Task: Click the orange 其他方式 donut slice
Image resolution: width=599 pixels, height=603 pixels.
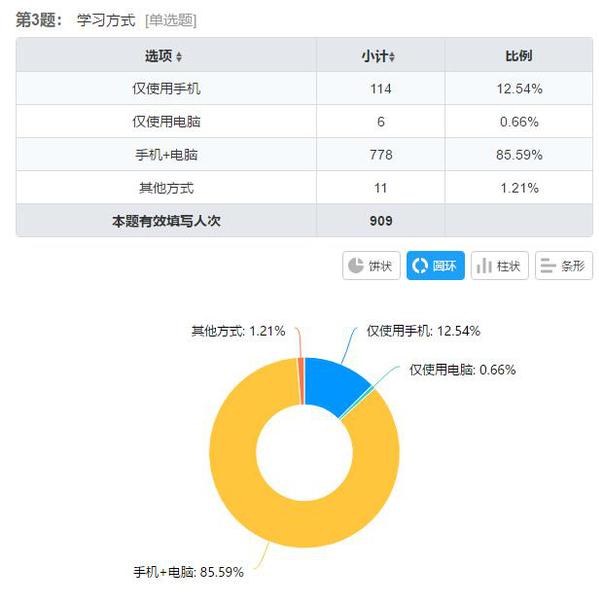Action: 301,381
